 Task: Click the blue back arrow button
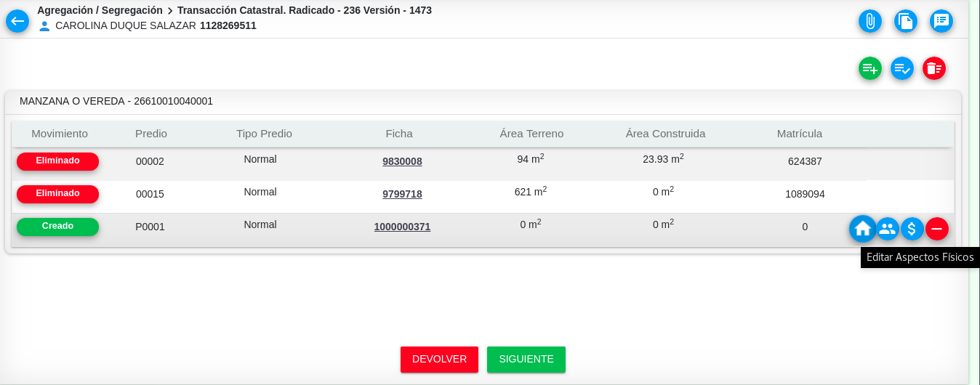[x=17, y=21]
